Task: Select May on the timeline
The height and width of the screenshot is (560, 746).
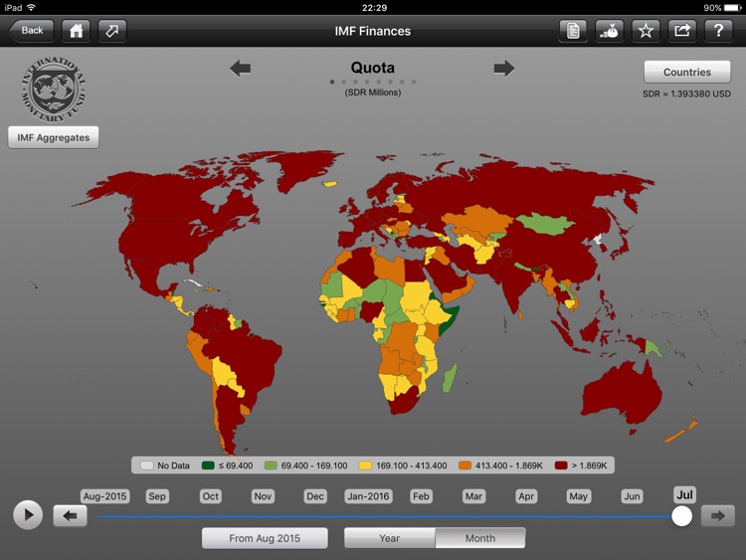Action: [579, 496]
